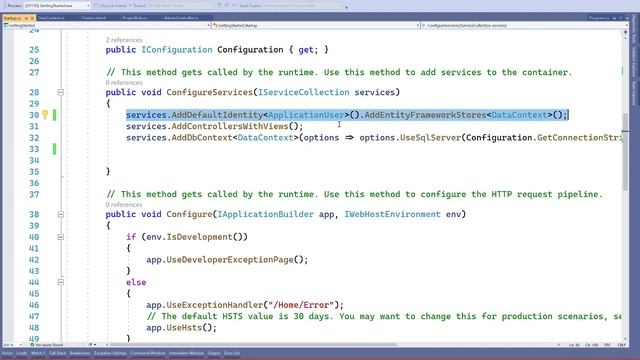Screen dimensions: 640x360
Task: Click UseDeveloperExceptionPage on line 42
Action: tap(230, 260)
